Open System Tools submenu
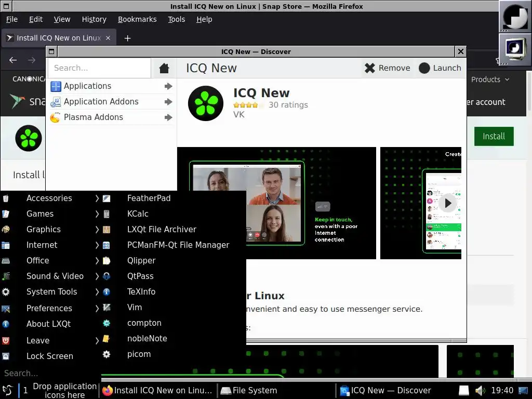Screen dimensions: 532x399 tap(51, 292)
